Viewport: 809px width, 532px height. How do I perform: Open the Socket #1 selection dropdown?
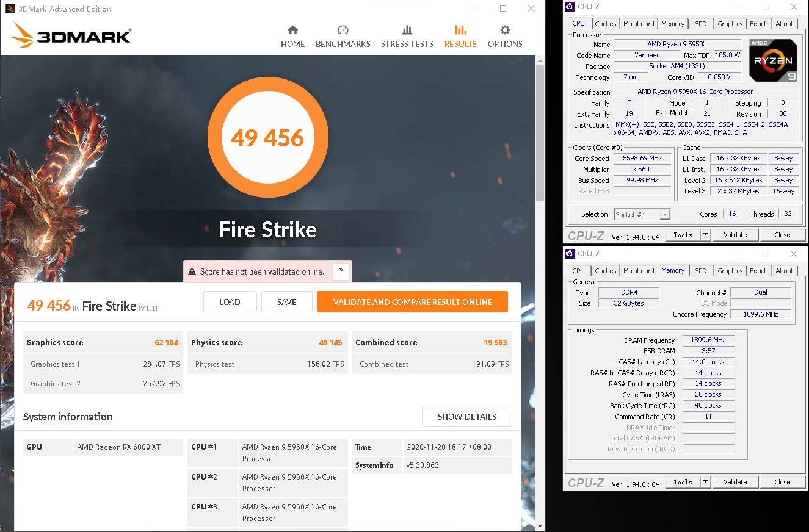tap(642, 214)
